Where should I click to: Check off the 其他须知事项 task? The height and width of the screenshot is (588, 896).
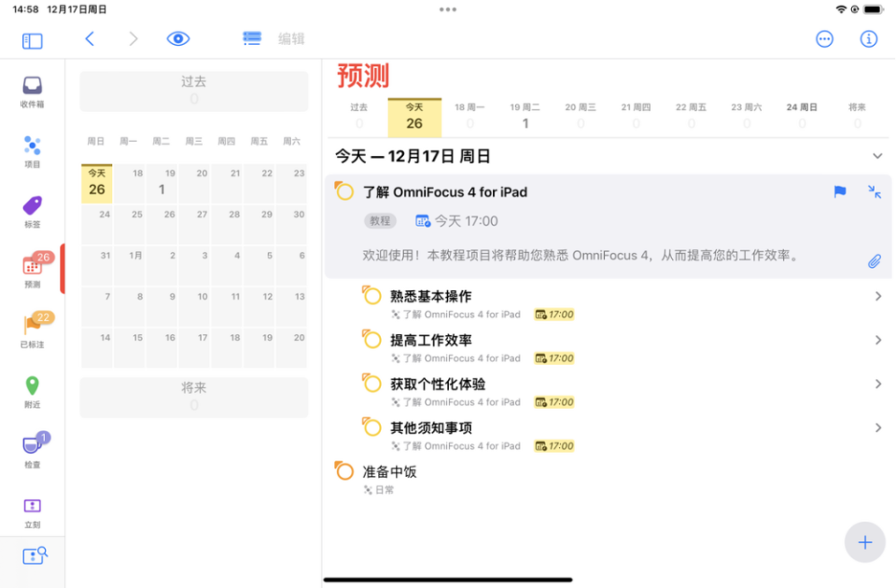371,427
